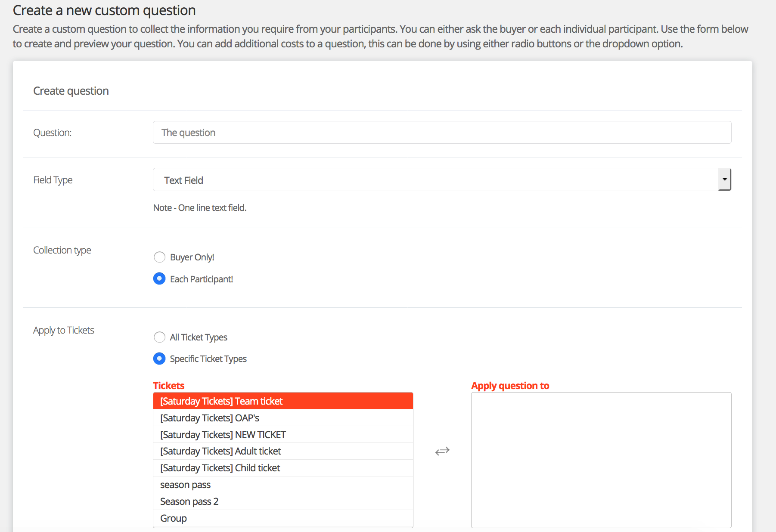The width and height of the screenshot is (776, 532).
Task: Pick the Group ticket entry
Action: point(282,518)
